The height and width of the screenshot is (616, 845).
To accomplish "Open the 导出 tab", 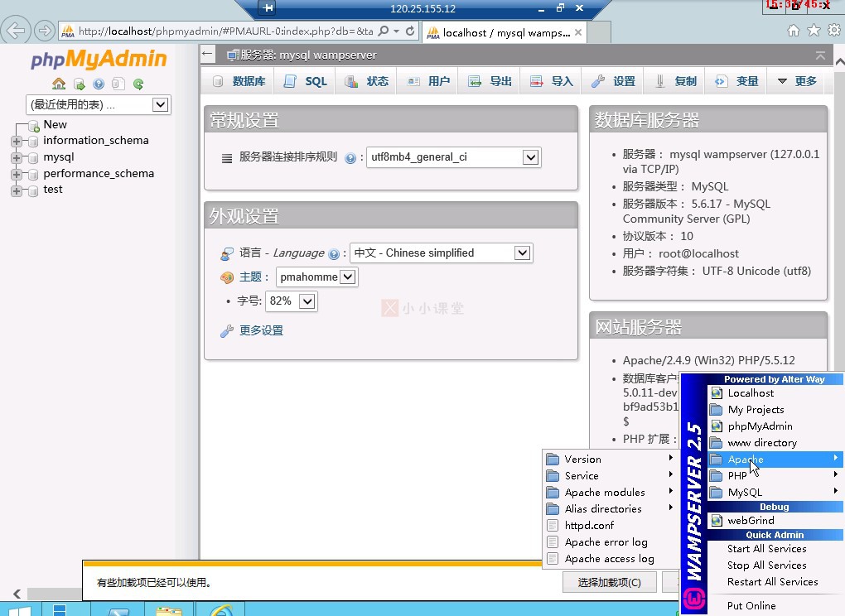I will (490, 81).
